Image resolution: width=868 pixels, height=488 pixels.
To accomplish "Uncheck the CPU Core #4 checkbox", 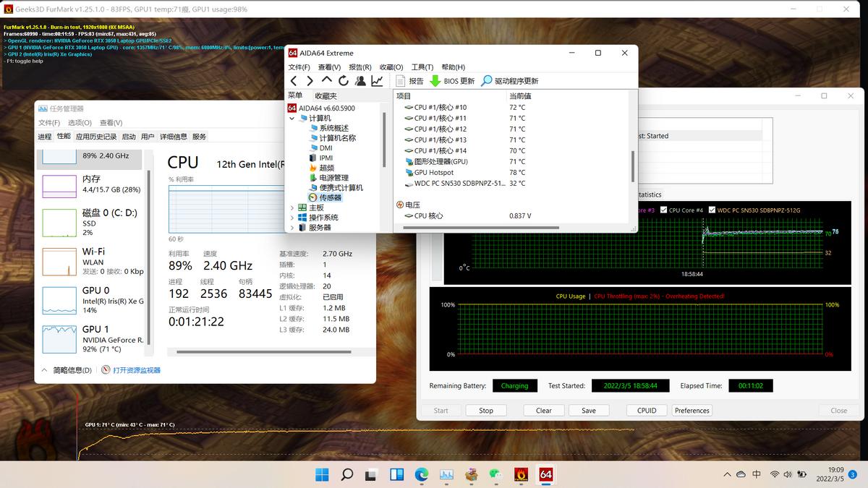I will (662, 210).
